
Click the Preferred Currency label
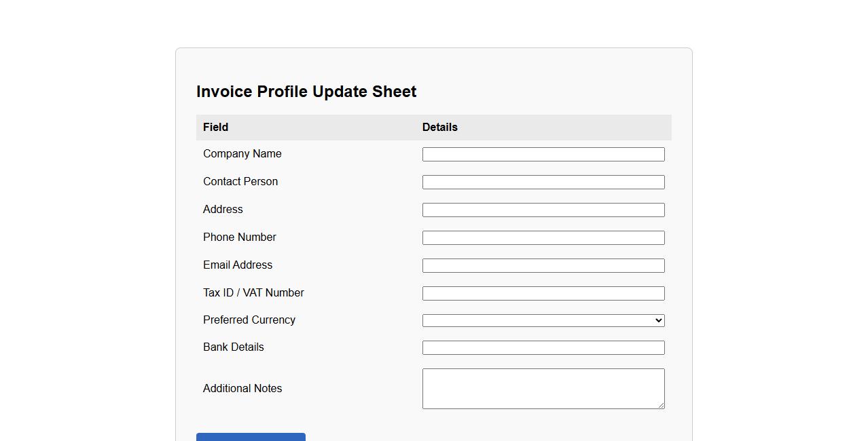249,320
